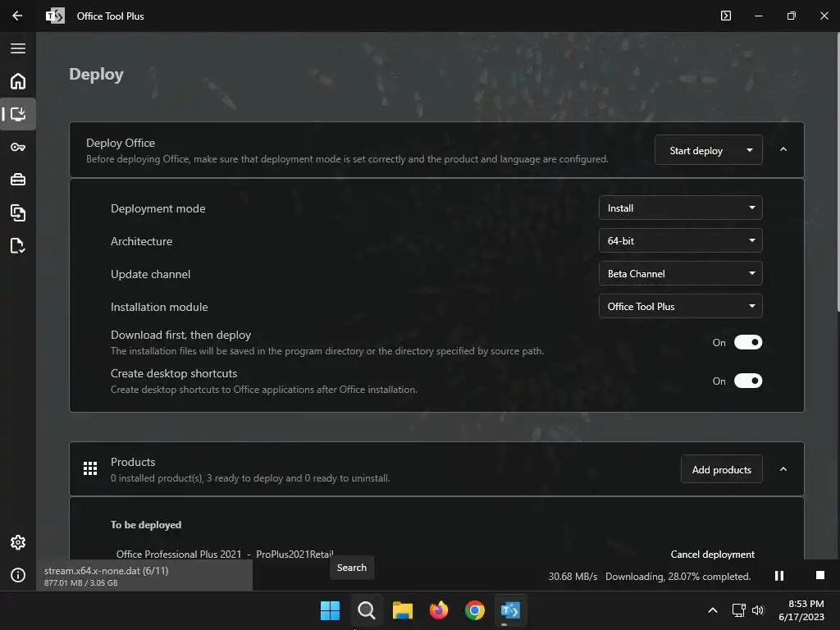
Task: Click Cancel deployment link
Action: coord(713,554)
